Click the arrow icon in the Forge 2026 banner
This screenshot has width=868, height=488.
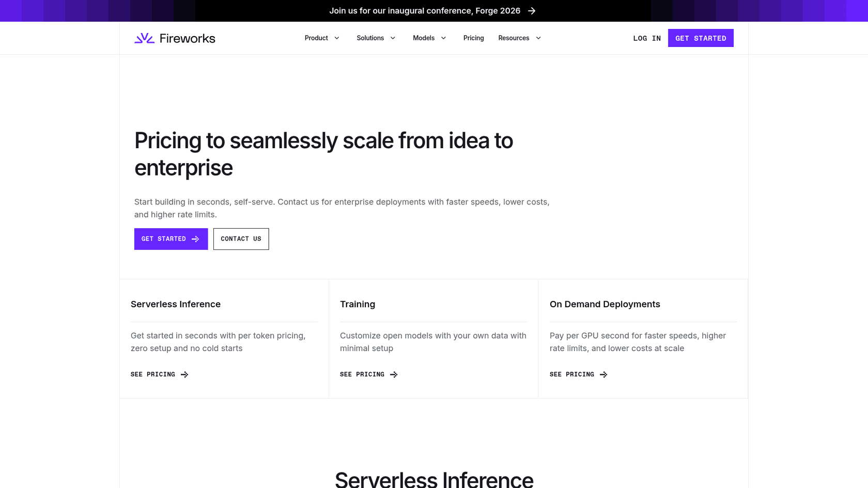532,11
